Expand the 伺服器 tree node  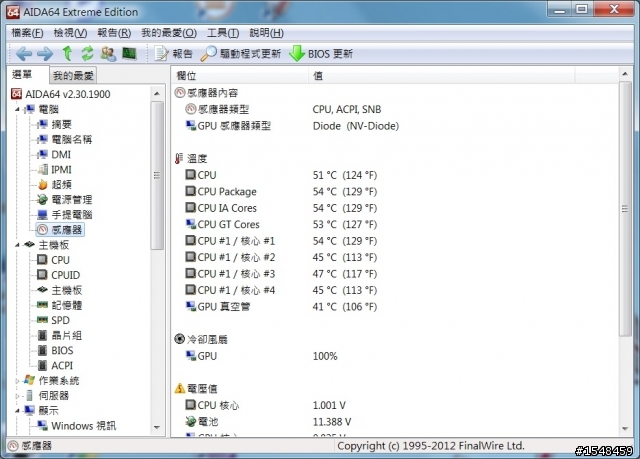(x=17, y=396)
